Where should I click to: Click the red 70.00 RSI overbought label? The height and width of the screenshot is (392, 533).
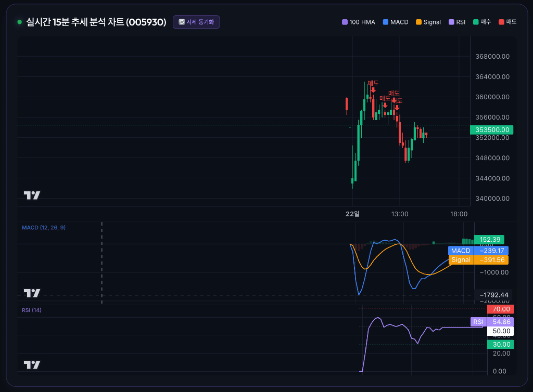pos(500,309)
